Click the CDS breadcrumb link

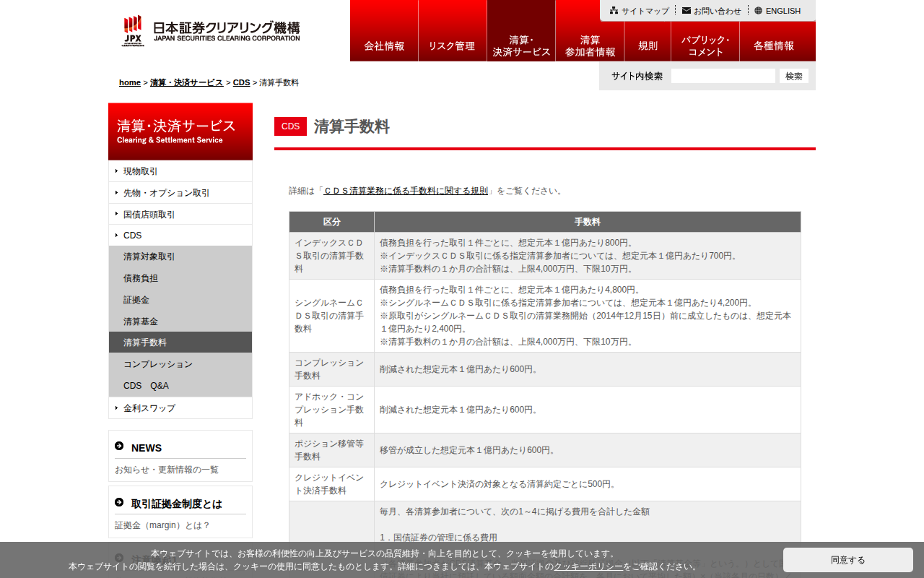pyautogui.click(x=241, y=82)
